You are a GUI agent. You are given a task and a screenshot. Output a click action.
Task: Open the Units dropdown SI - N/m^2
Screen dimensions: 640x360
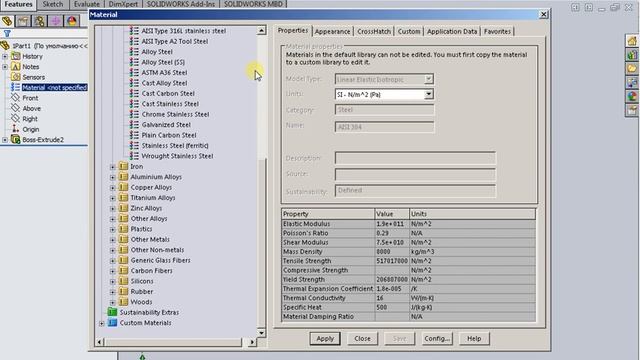(428, 94)
